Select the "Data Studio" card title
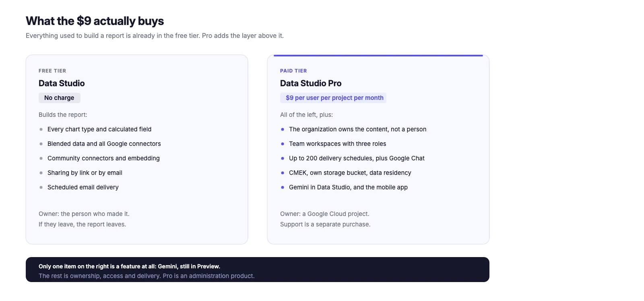The width and height of the screenshot is (644, 301). (62, 83)
